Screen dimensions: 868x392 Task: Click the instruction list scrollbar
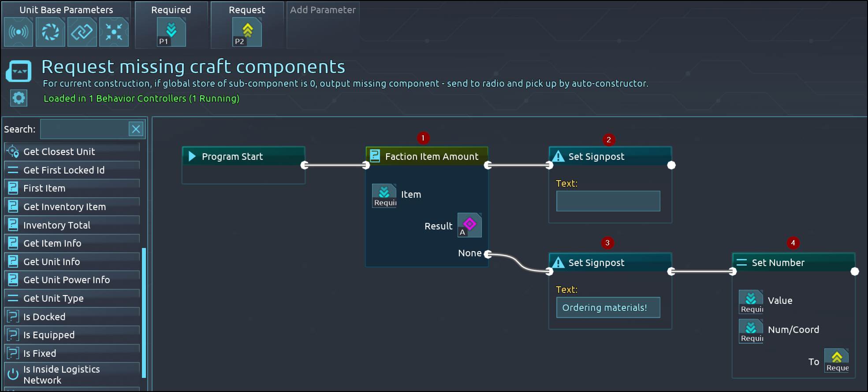pyautogui.click(x=144, y=313)
